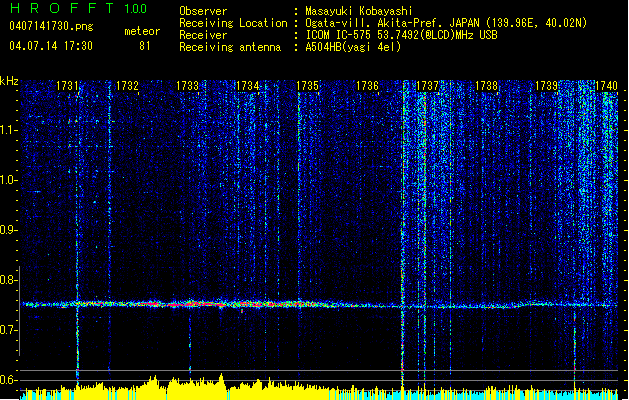Click the date stamp 04.07.14 17:30
Screen dimensions: 629x400
51,46
